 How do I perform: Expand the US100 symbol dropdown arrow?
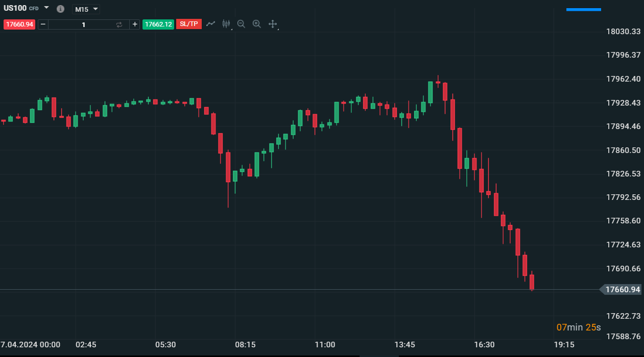(46, 8)
